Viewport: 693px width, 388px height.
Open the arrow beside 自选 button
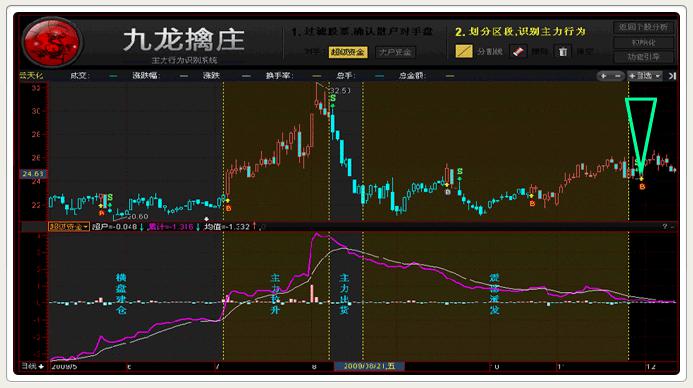point(658,76)
